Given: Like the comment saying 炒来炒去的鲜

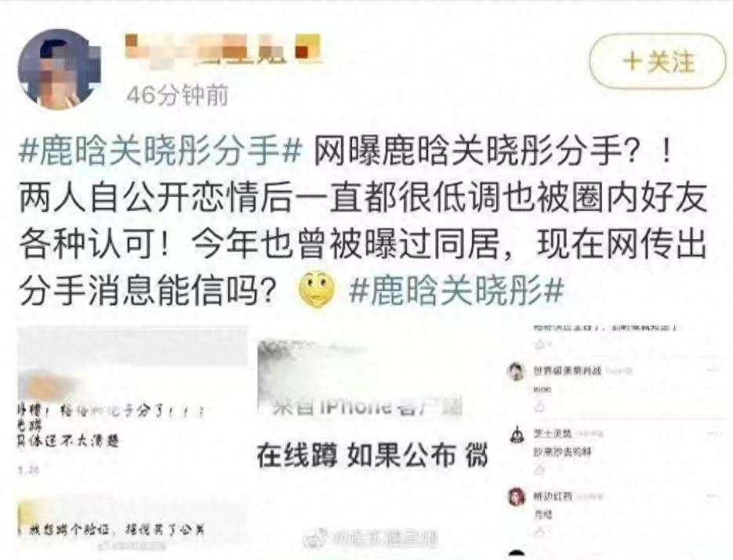Looking at the screenshot, I should click(539, 469).
